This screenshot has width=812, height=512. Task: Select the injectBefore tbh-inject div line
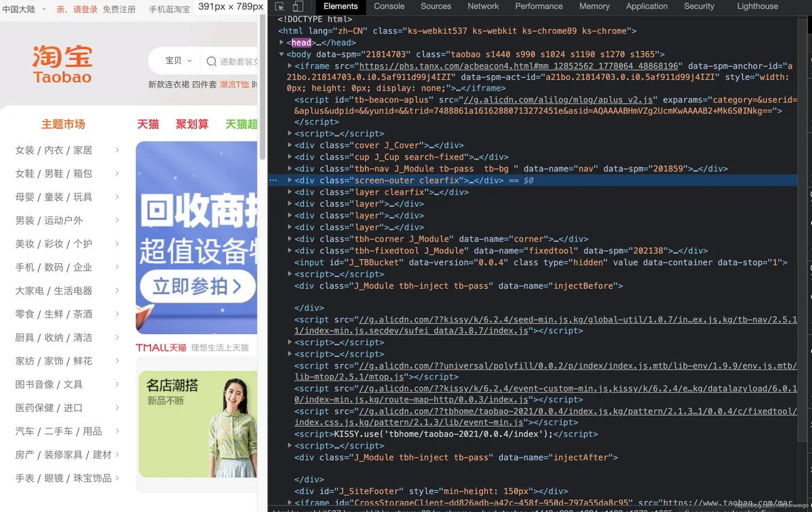(x=458, y=286)
